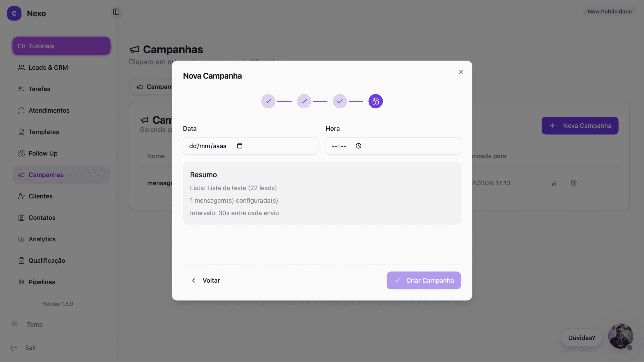Open the calendar picker in Data field
Screen dimensions: 644x362
pos(239,146)
